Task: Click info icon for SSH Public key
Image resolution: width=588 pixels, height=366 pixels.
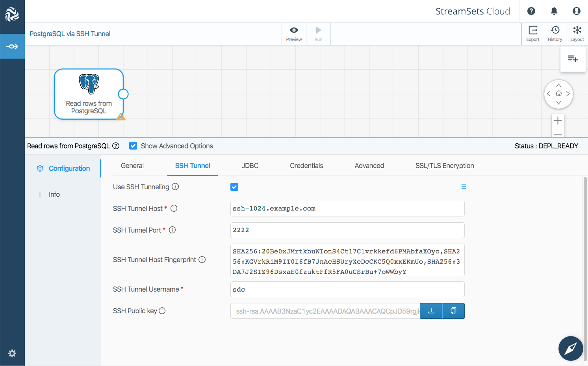Action: pyautogui.click(x=162, y=311)
